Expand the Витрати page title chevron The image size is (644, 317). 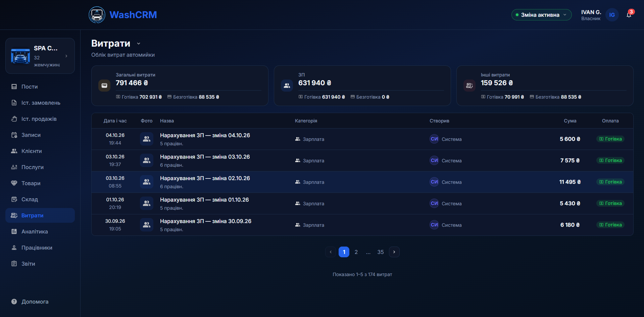tap(139, 44)
